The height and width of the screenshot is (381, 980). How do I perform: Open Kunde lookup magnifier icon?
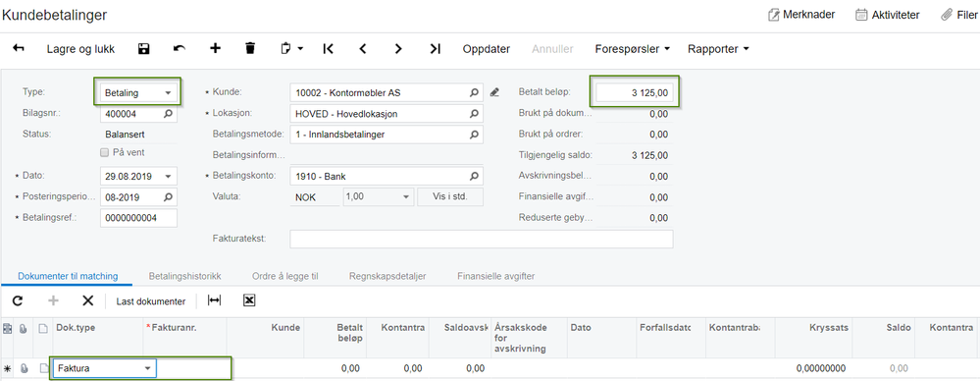click(x=475, y=93)
